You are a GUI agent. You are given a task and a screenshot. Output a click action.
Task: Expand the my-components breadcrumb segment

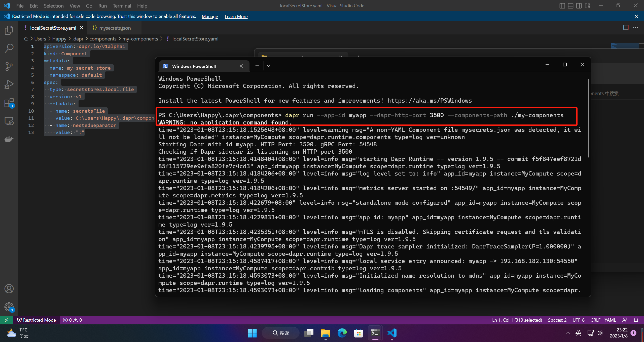pyautogui.click(x=140, y=39)
